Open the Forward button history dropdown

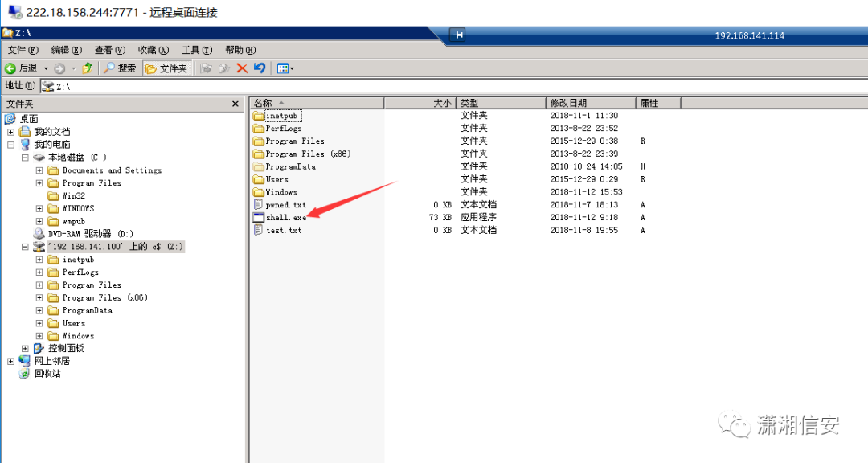tap(74, 68)
